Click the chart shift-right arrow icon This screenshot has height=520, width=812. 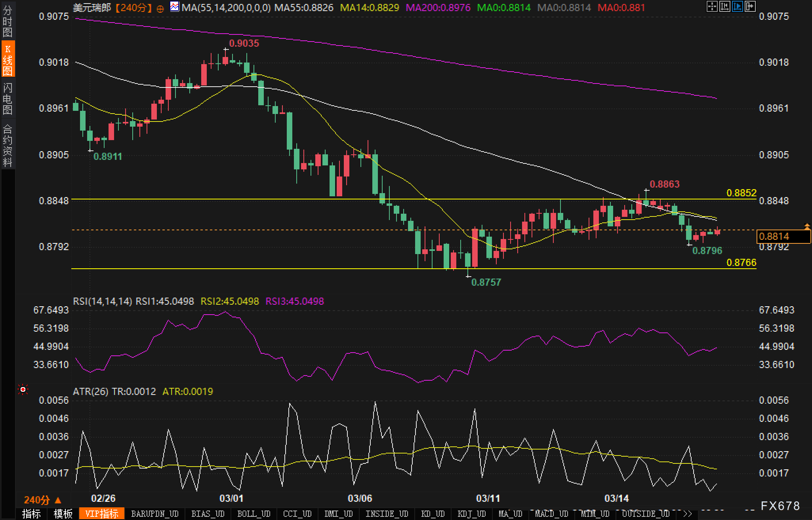tap(750, 6)
